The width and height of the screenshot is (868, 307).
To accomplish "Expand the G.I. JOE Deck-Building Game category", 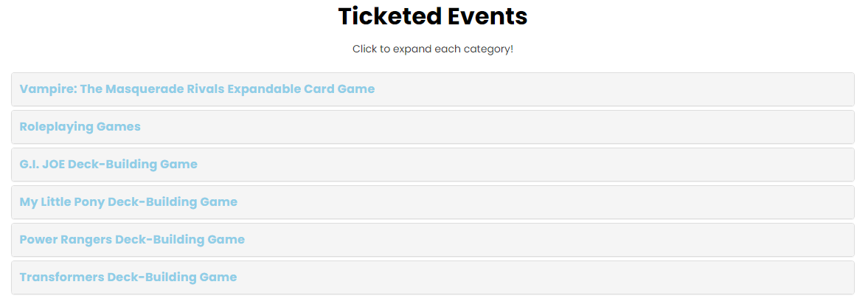I will coord(432,165).
